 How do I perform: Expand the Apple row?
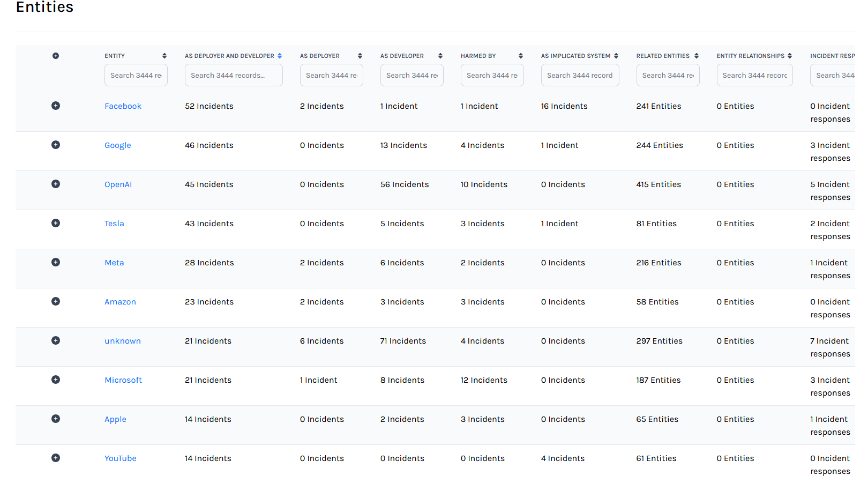click(56, 419)
